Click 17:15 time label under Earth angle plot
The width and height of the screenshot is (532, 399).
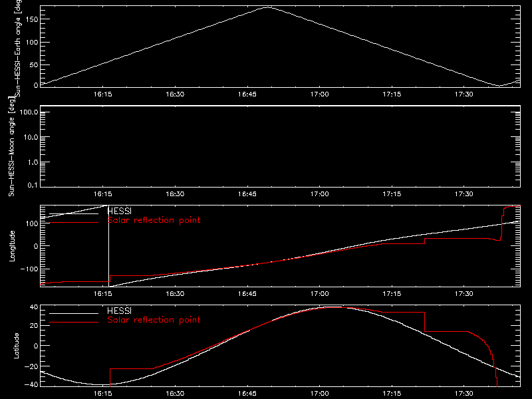pyautogui.click(x=392, y=94)
